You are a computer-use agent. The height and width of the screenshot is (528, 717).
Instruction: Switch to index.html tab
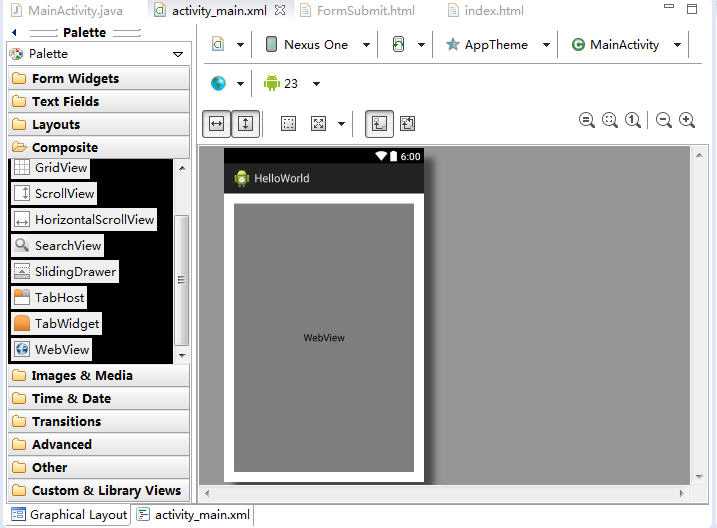486,11
